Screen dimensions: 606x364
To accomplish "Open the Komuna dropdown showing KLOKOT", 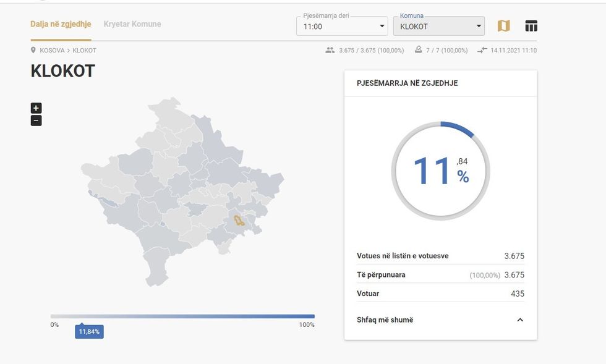I will point(438,27).
